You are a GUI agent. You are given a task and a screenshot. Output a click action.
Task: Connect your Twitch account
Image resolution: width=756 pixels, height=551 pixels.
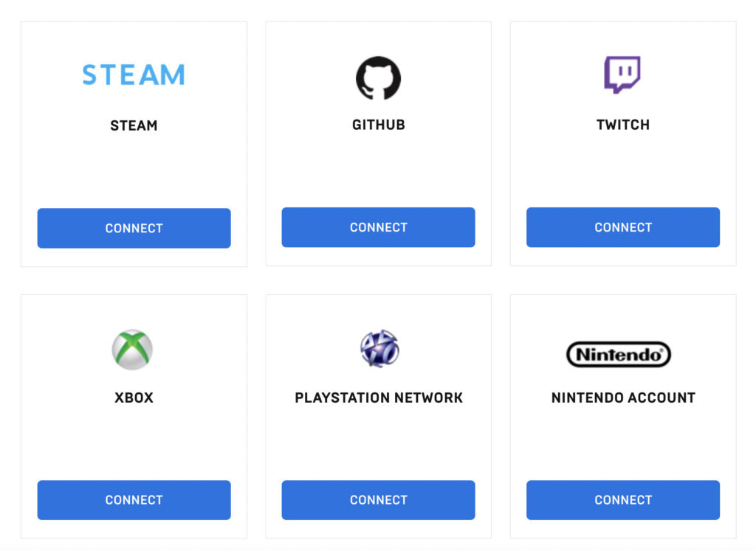pos(622,227)
